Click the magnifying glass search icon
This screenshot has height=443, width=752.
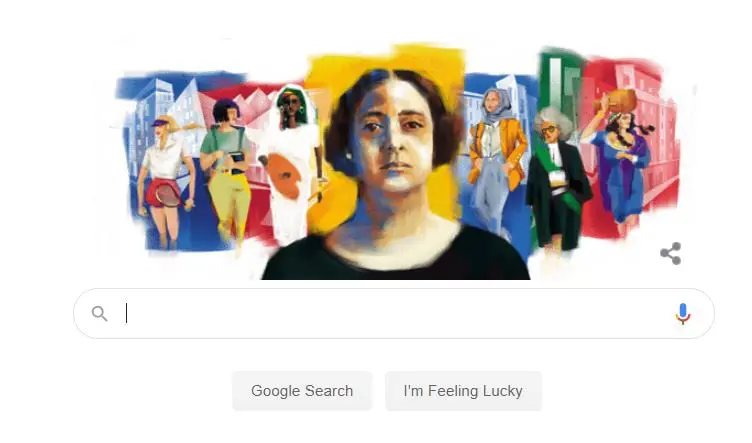click(x=99, y=314)
